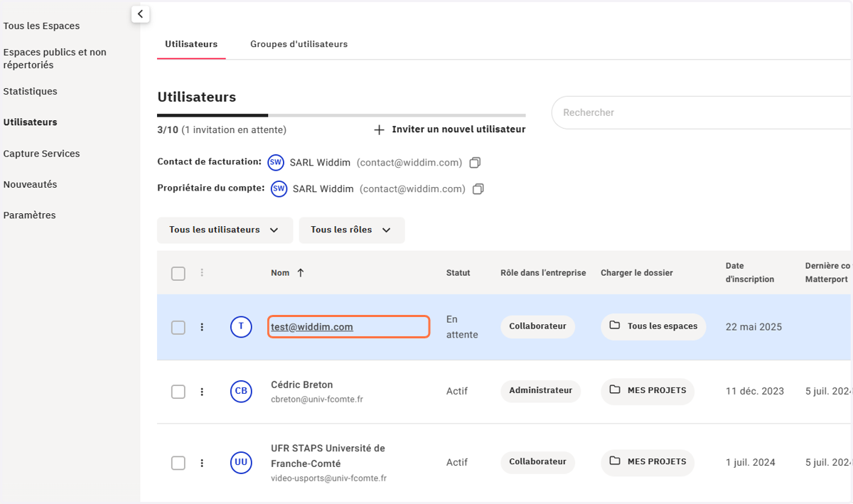Open Statistiques in sidebar
853x504 pixels.
[x=30, y=92]
